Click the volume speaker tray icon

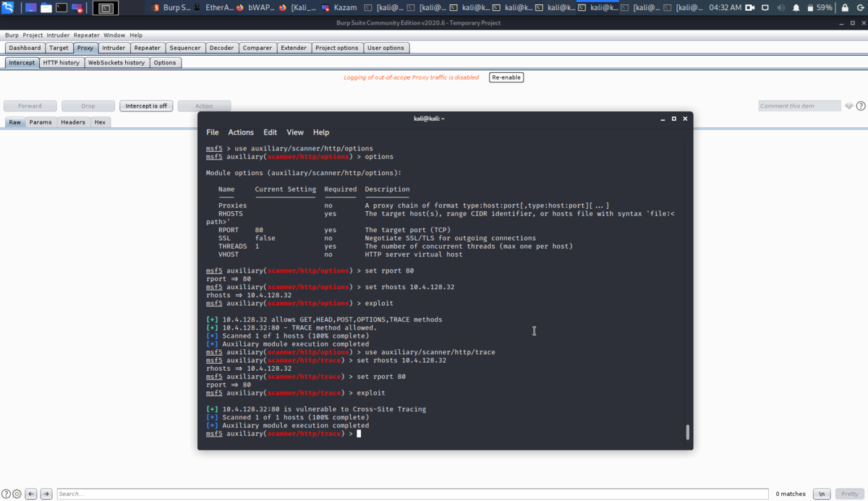coord(780,8)
